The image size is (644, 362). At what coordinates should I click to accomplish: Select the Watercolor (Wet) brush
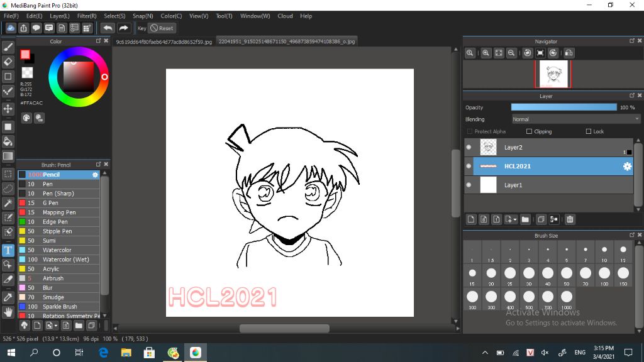pyautogui.click(x=58, y=260)
